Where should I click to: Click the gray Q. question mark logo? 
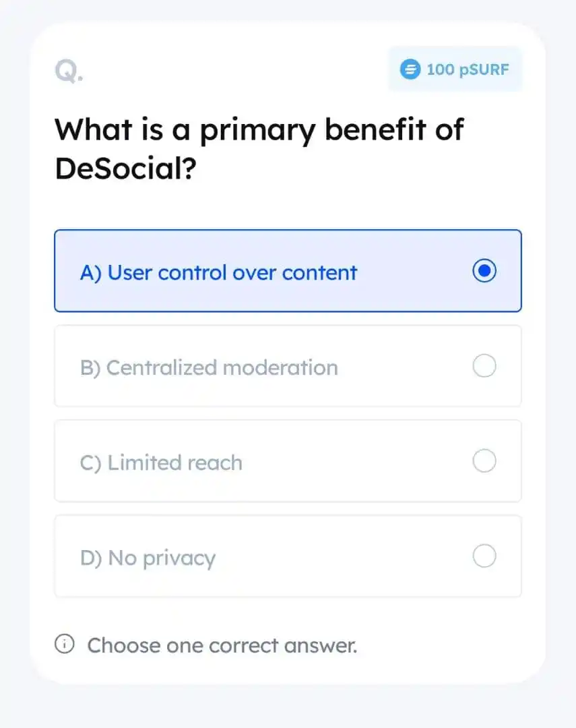pos(69,71)
